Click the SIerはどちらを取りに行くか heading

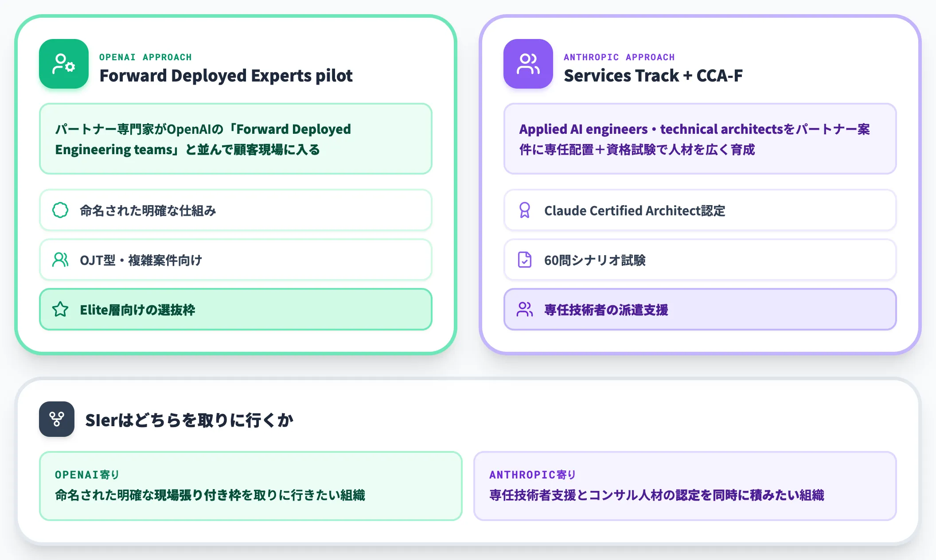pyautogui.click(x=189, y=420)
